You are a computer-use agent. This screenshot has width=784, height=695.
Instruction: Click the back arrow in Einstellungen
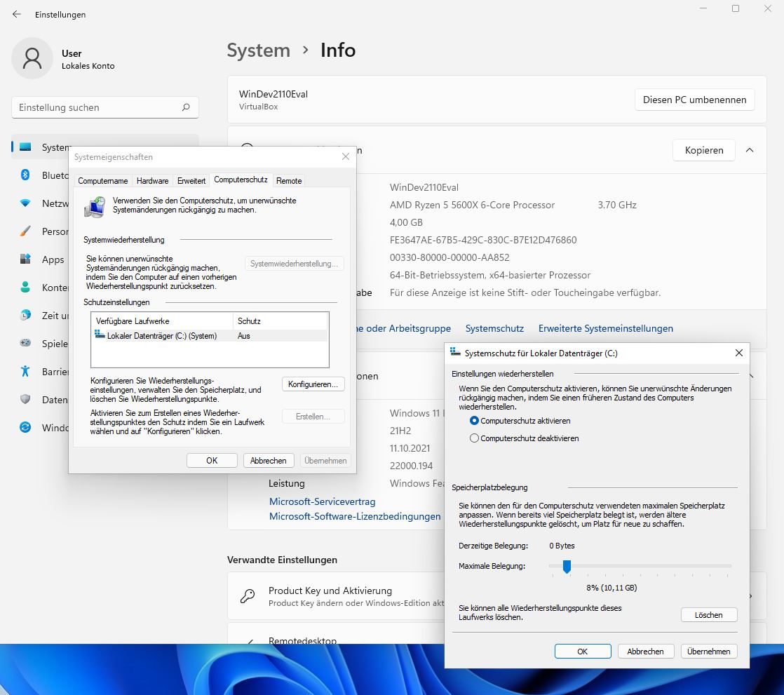tap(17, 14)
